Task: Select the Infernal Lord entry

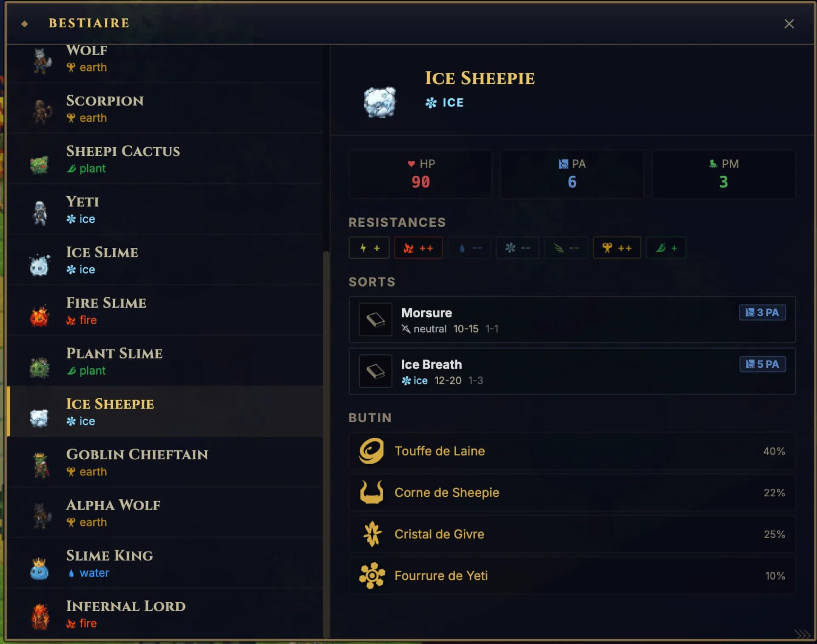Action: point(165,614)
